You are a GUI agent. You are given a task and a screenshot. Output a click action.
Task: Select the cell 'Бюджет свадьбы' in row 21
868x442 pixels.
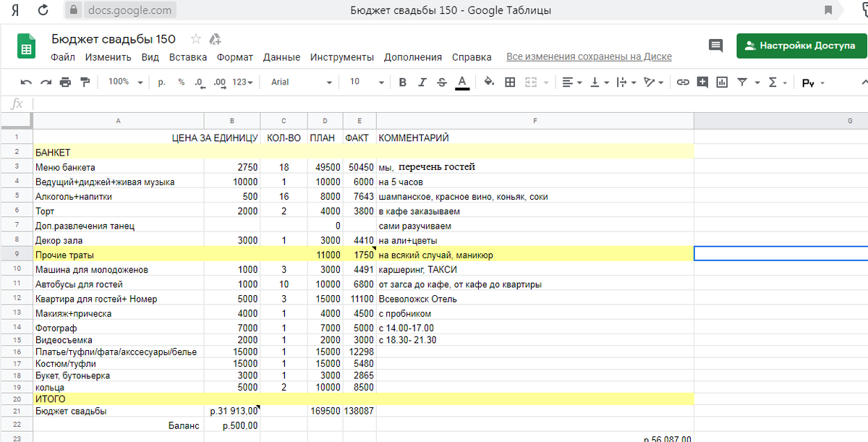[x=119, y=411]
